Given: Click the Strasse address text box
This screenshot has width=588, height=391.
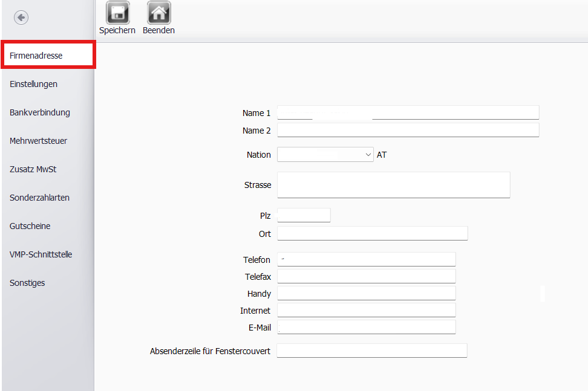Looking at the screenshot, I should pos(393,185).
